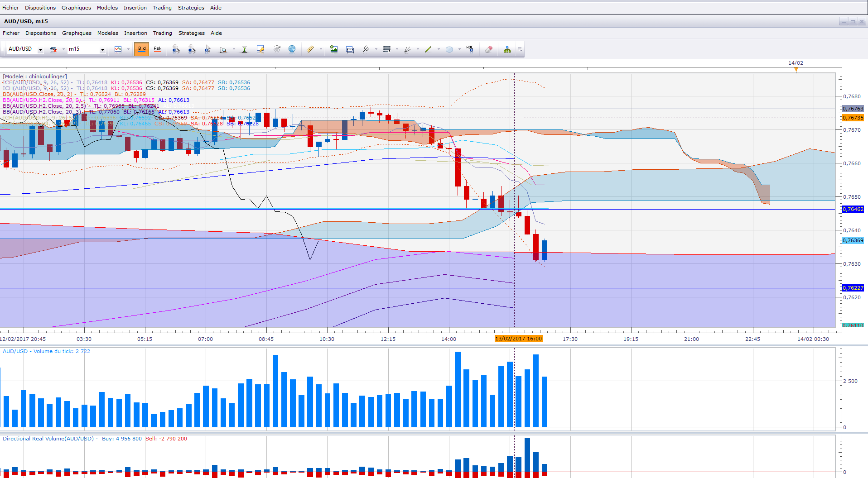Click the AUD/USD symbol input field

(22, 49)
